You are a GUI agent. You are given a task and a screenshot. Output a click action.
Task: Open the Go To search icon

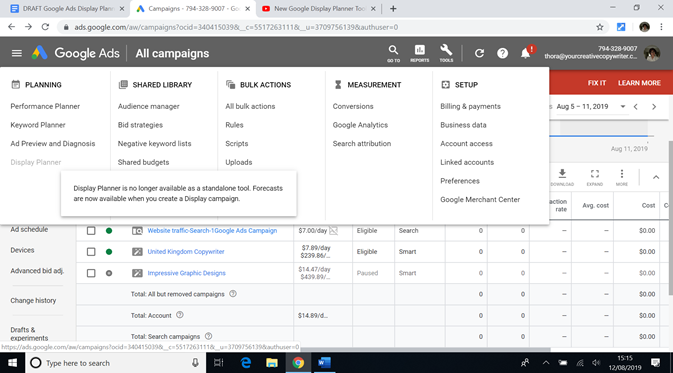(x=393, y=54)
